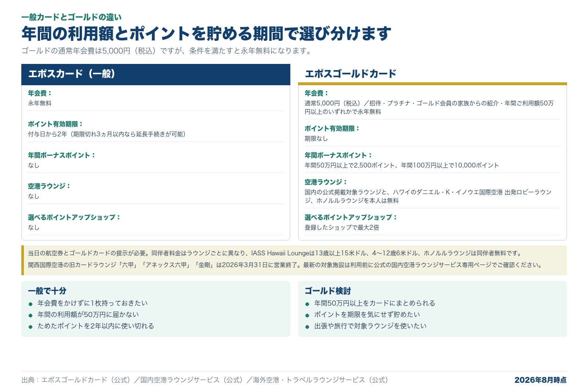Click bullet 'ポイントを期限を気にせず貯めたい'

(367, 314)
